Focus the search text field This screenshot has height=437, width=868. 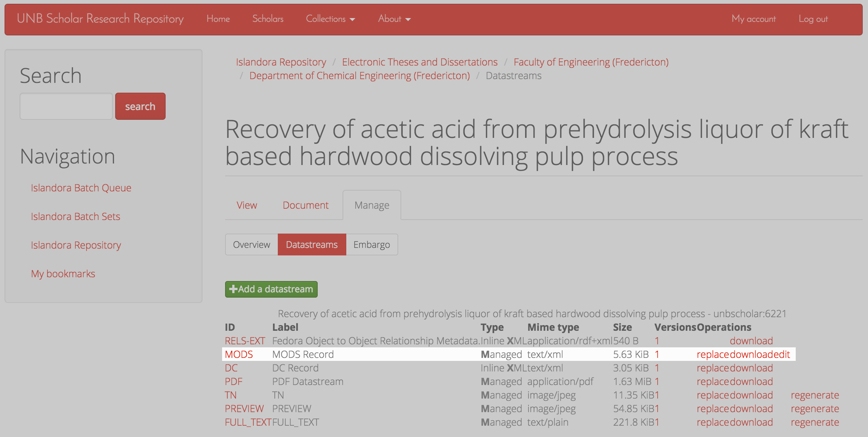coord(66,107)
